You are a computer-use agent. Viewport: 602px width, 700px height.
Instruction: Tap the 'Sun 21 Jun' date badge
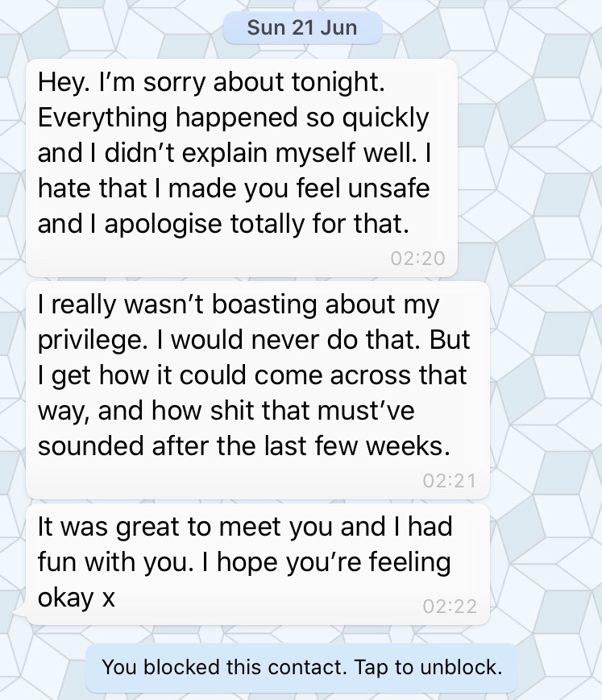301,28
